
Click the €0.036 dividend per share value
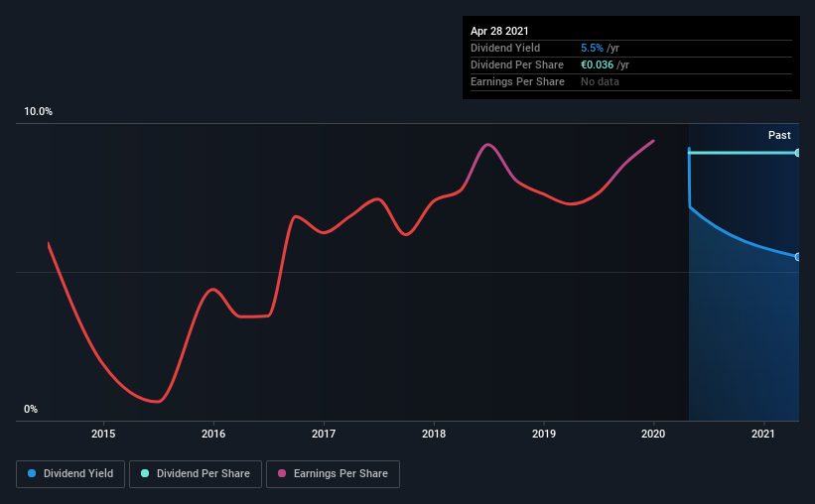[x=598, y=64]
